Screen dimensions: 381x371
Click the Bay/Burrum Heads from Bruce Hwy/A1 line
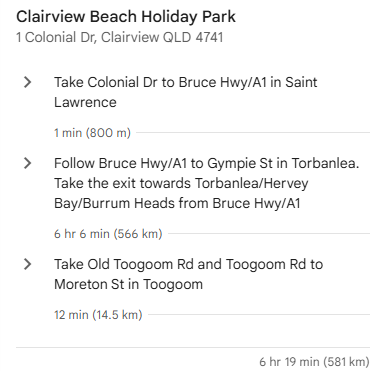tap(177, 203)
